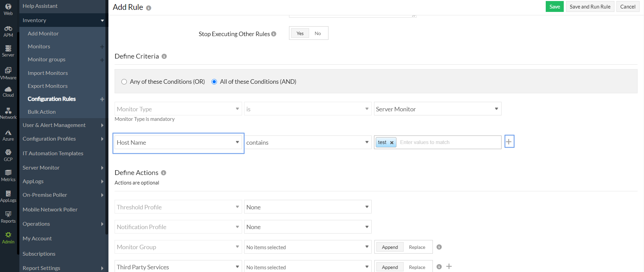644x272 pixels.
Task: Set Stop Executing Other Rules to No
Action: pos(318,33)
